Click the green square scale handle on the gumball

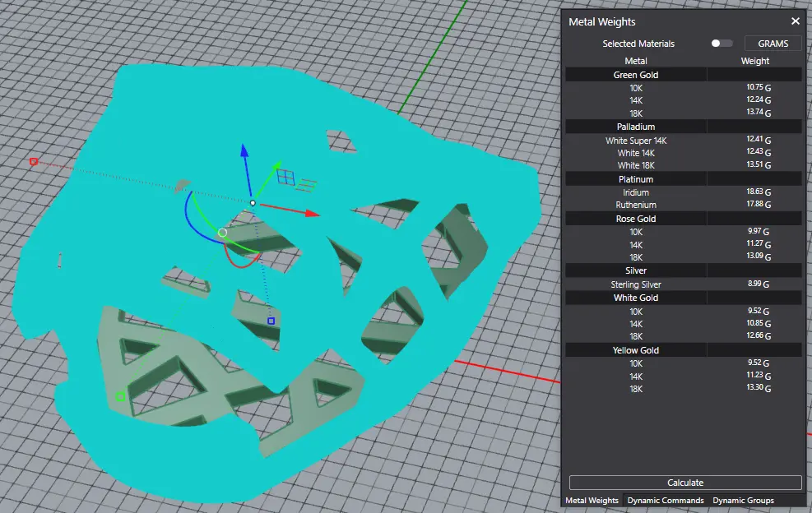click(120, 396)
